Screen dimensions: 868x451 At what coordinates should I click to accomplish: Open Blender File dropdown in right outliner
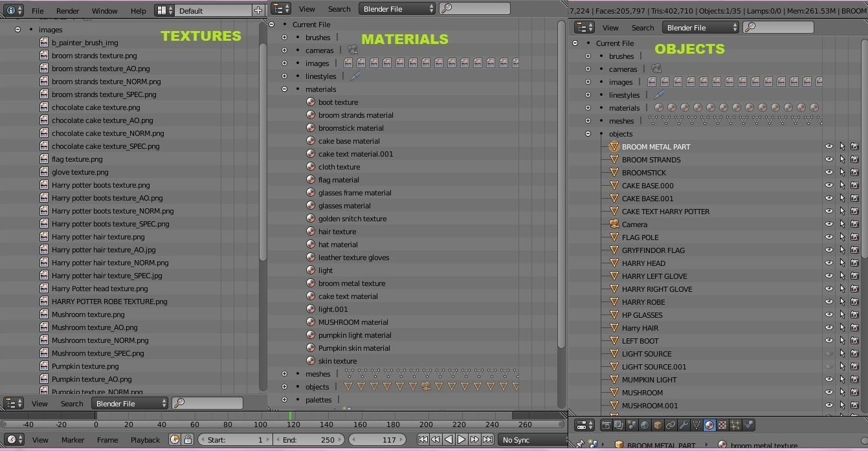pyautogui.click(x=700, y=27)
